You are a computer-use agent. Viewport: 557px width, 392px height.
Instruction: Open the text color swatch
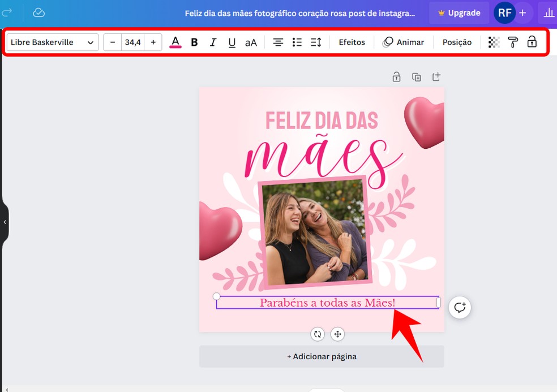175,42
